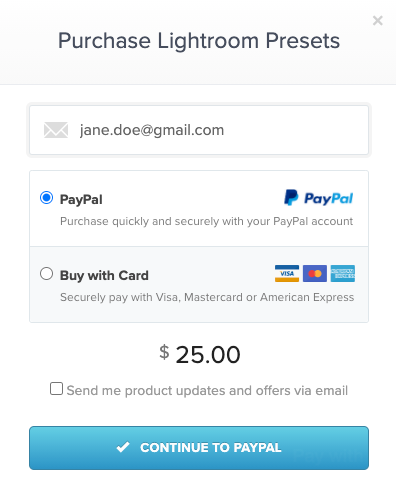
Task: Click the Continue to PayPal button
Action: [199, 448]
